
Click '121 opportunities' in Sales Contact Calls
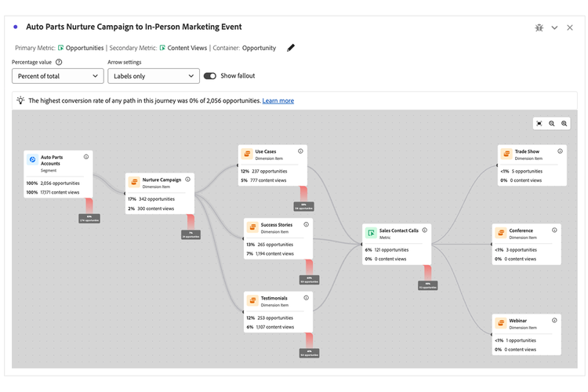[x=391, y=250]
